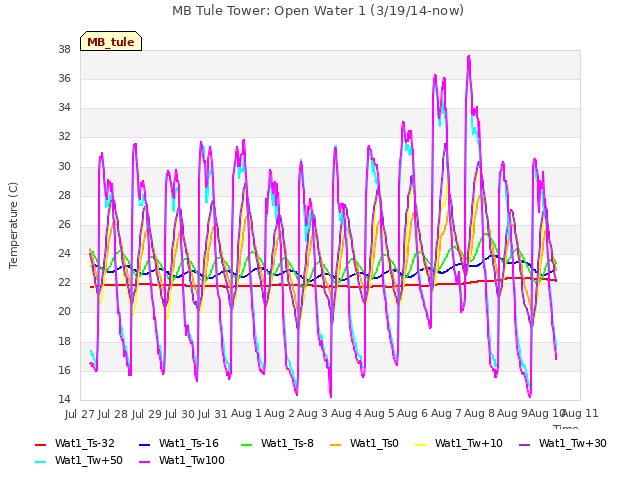This screenshot has width=640, height=480.
Task: Click the y-axis tick label 26
Action: (x=64, y=224)
